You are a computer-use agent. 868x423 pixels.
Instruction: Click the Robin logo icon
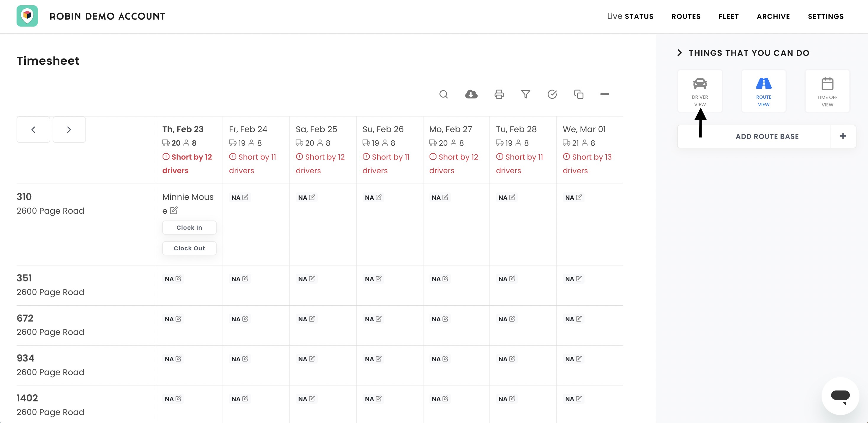(x=27, y=16)
